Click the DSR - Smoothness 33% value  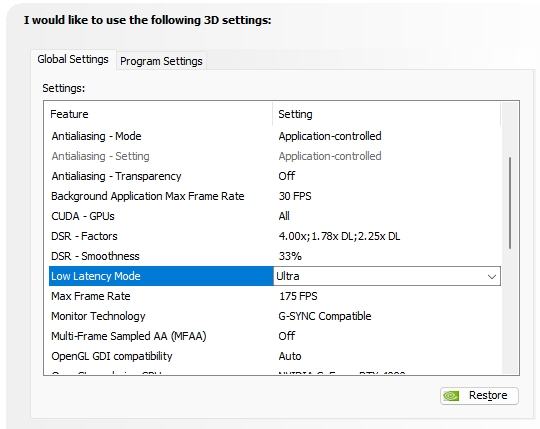[290, 256]
